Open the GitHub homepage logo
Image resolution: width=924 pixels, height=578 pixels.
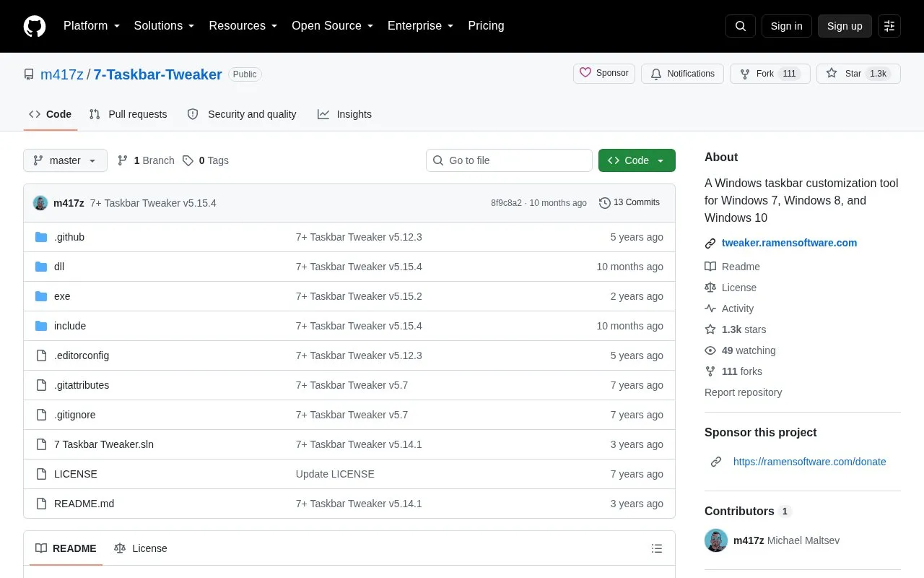(35, 26)
